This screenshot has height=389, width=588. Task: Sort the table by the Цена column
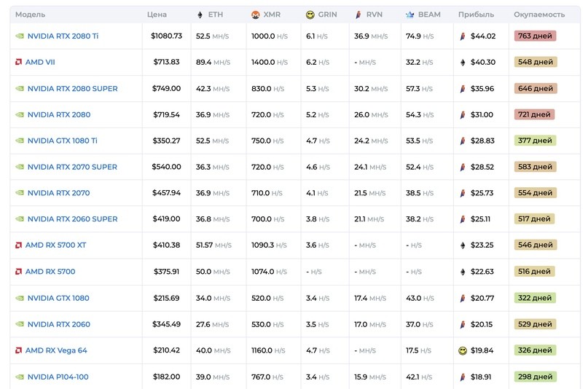click(x=157, y=15)
